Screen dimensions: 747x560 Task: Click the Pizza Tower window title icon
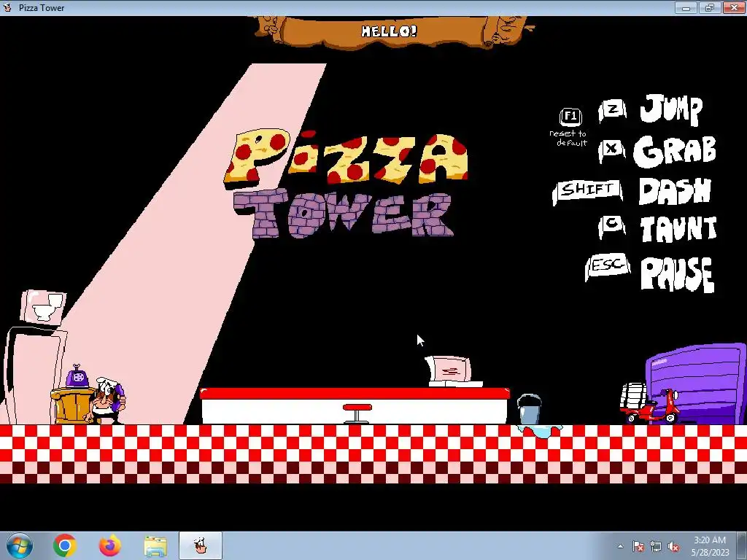7,7
